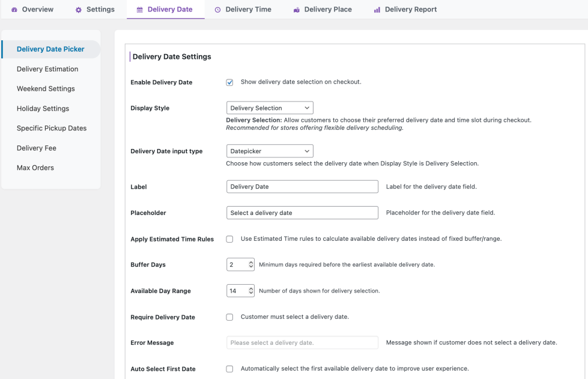Viewport: 588px width, 379px height.
Task: Click the Settings gear icon
Action: tap(78, 10)
